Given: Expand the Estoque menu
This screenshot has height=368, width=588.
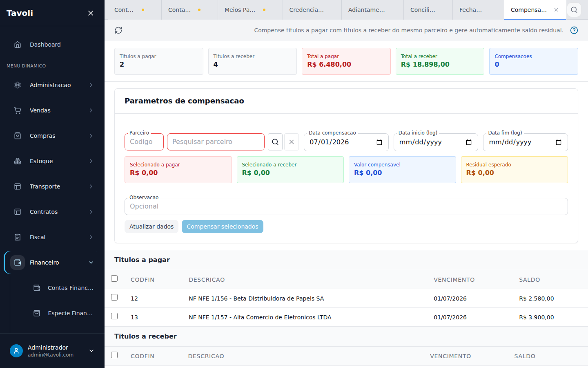Looking at the screenshot, I should pyautogui.click(x=91, y=161).
